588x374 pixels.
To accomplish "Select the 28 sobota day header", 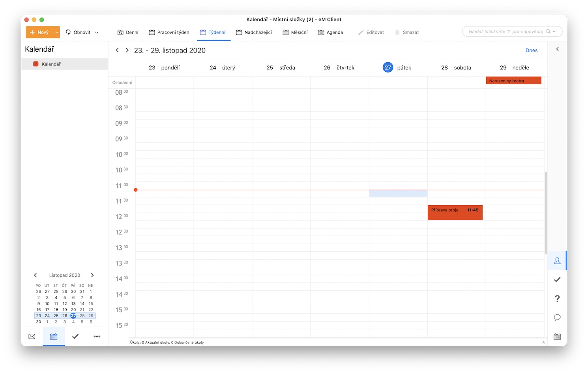I will click(456, 68).
